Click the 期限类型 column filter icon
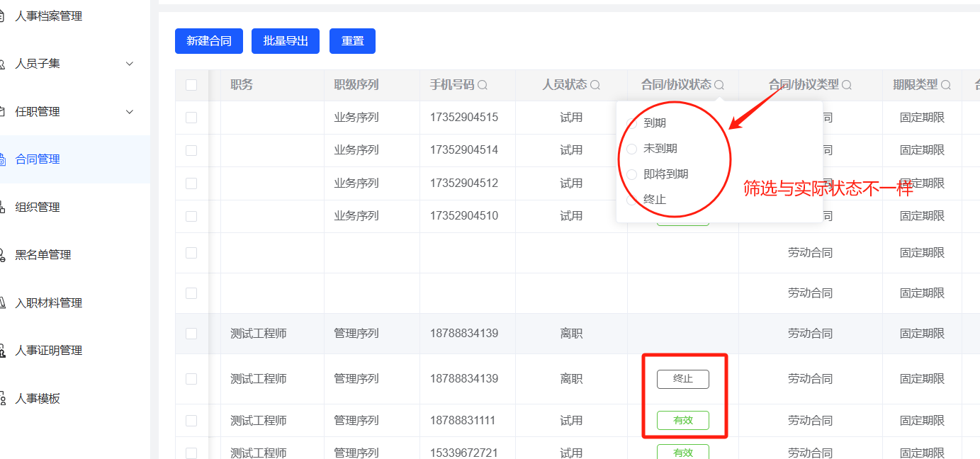980x459 pixels. 945,85
